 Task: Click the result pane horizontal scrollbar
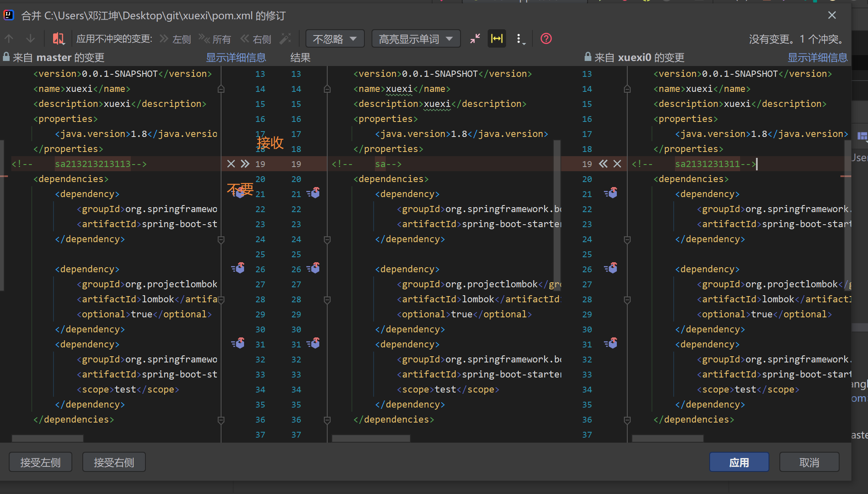371,438
